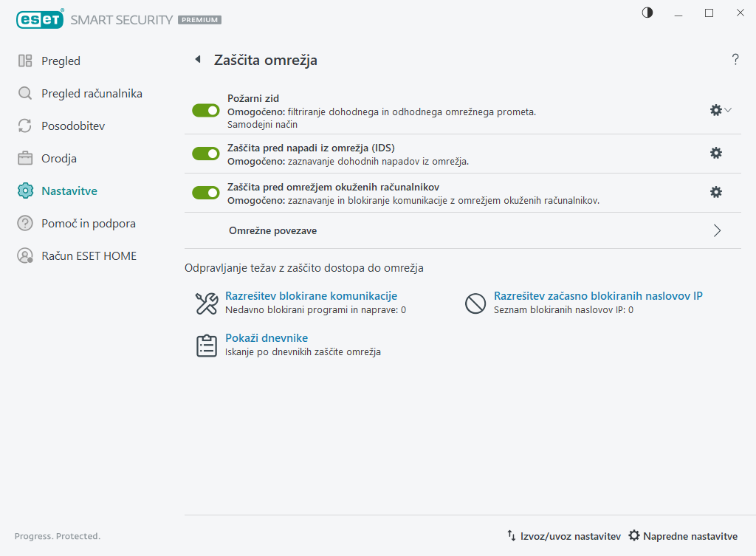Click the wrench icon for blocked communication
The height and width of the screenshot is (556, 756).
pos(206,303)
